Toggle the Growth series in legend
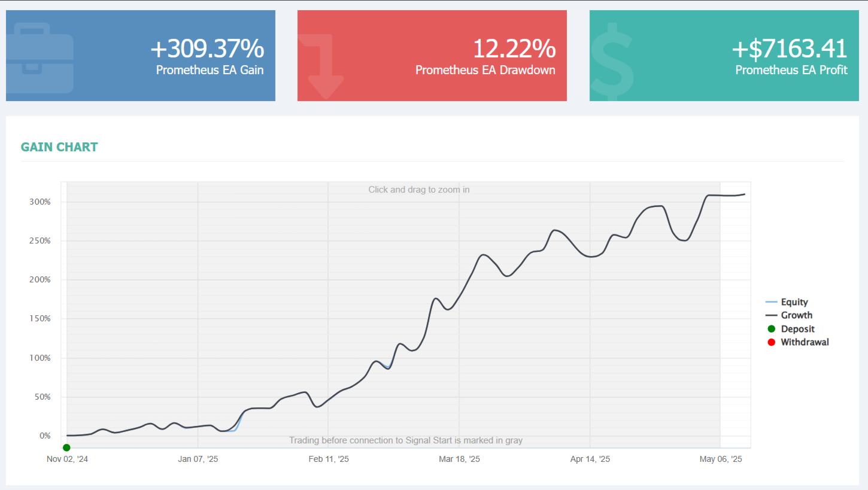 click(789, 315)
